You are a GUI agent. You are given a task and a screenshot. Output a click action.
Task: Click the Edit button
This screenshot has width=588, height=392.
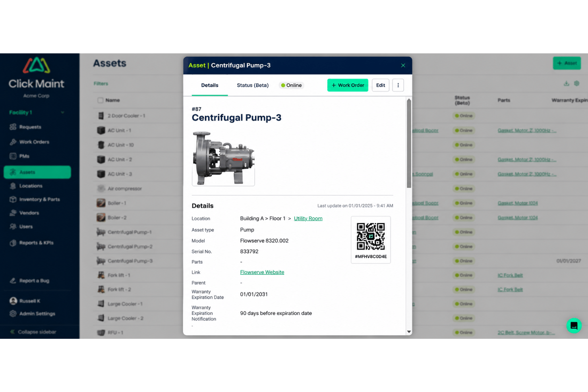(381, 85)
